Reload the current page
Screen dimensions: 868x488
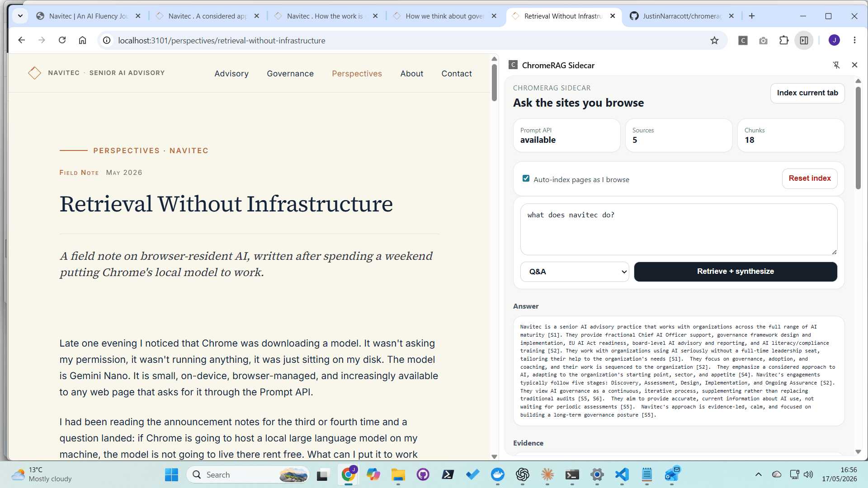click(x=62, y=40)
